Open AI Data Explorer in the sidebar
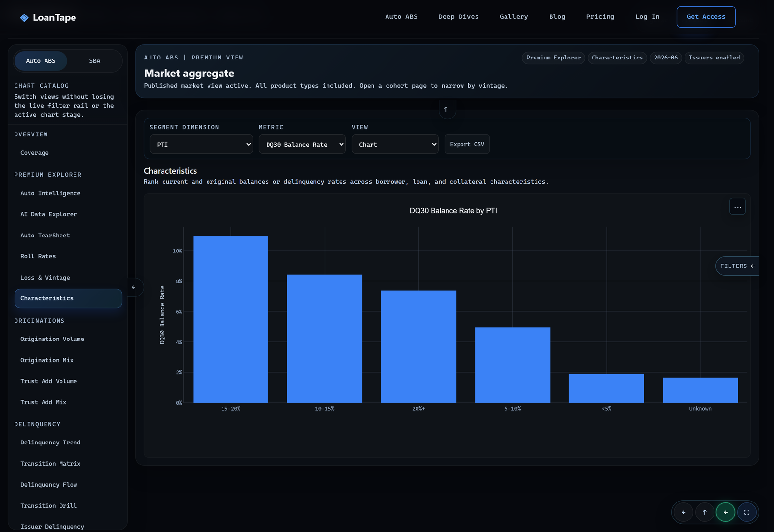This screenshot has height=532, width=774. pos(68,214)
